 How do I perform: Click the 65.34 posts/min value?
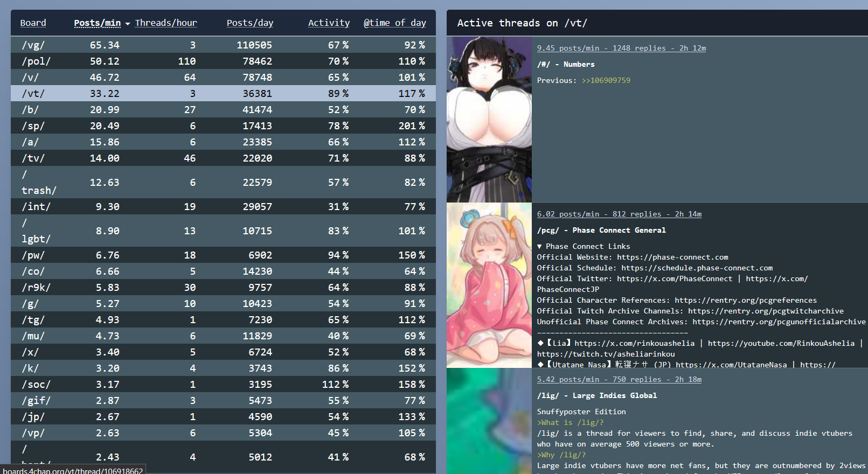[105, 45]
